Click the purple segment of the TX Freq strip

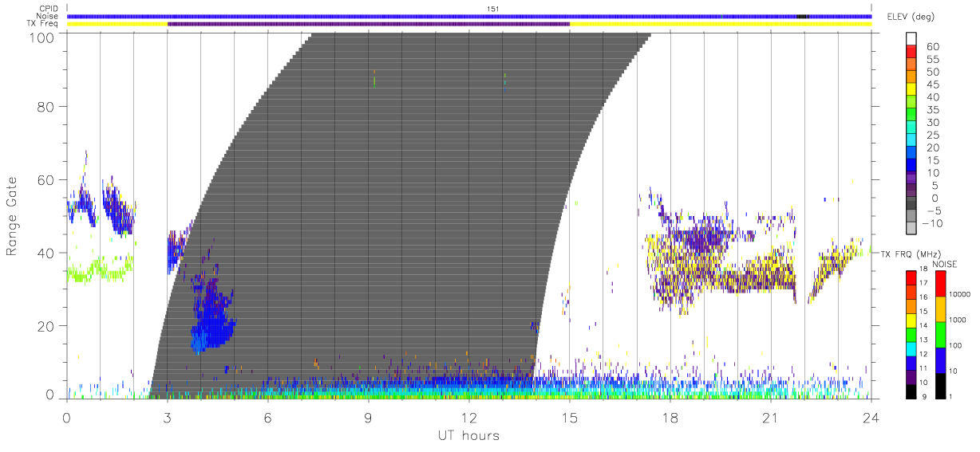369,24
